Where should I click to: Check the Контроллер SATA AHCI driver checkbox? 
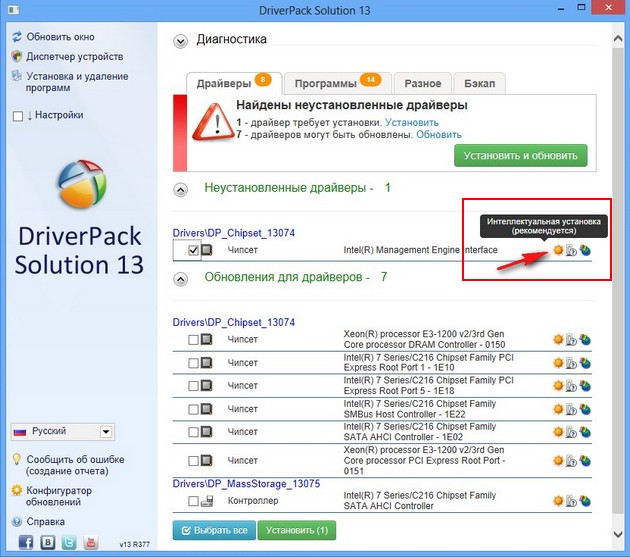coord(193,501)
